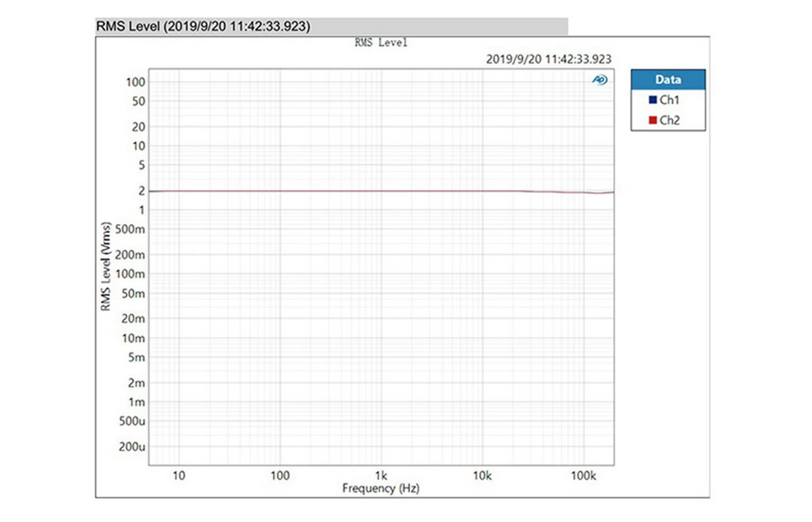The width and height of the screenshot is (812, 522).
Task: Select the timestamp text above the graph
Action: (547, 58)
